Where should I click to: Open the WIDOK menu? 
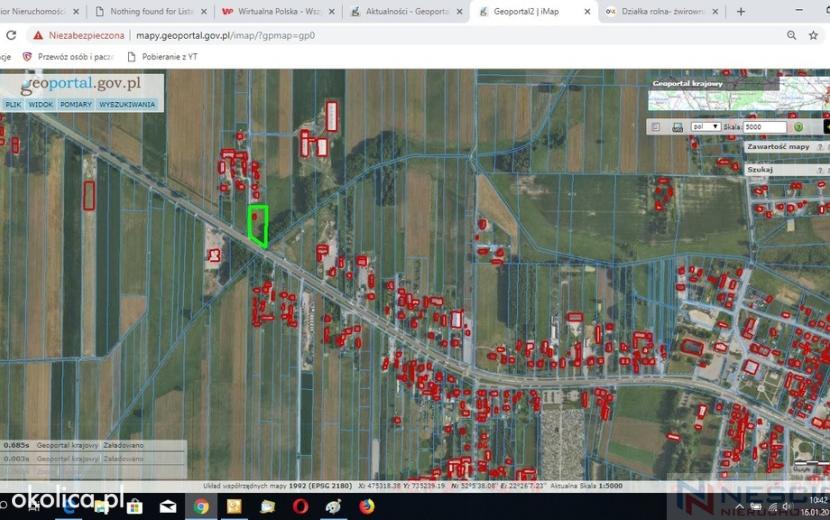point(41,105)
